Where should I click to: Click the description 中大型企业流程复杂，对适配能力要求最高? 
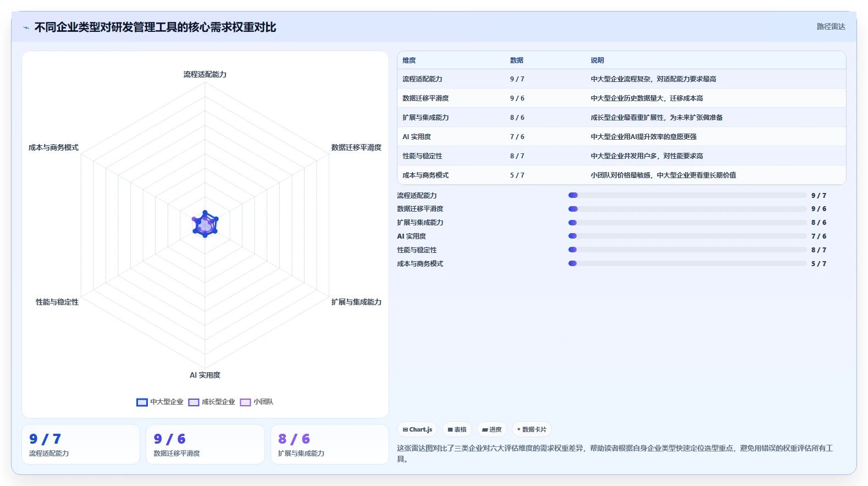[654, 79]
